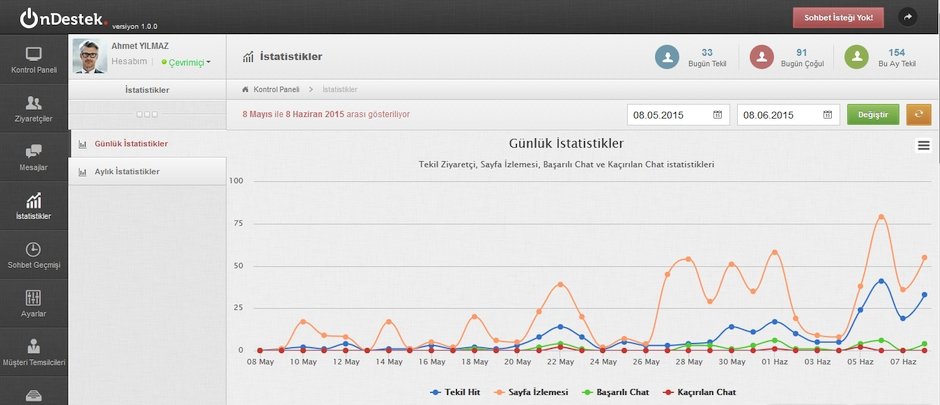Click the Kontrol Paneli breadcrumb link
Screen dimensions: 940x405
pyautogui.click(x=276, y=90)
